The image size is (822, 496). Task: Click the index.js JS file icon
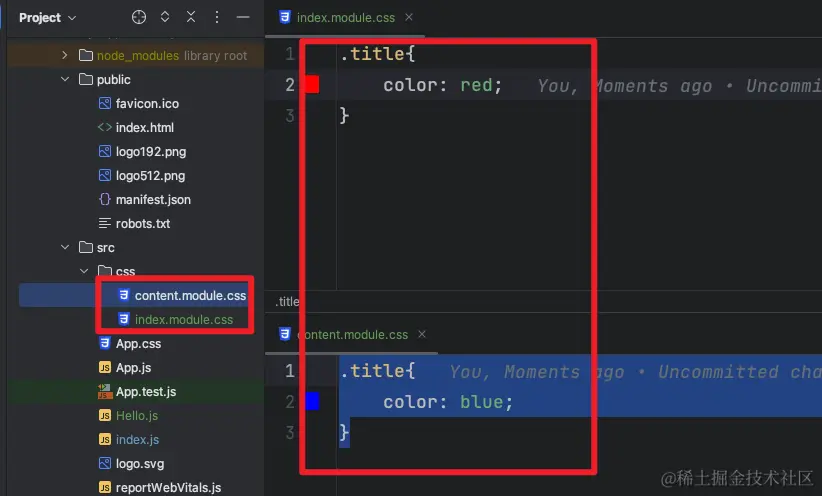(x=105, y=439)
